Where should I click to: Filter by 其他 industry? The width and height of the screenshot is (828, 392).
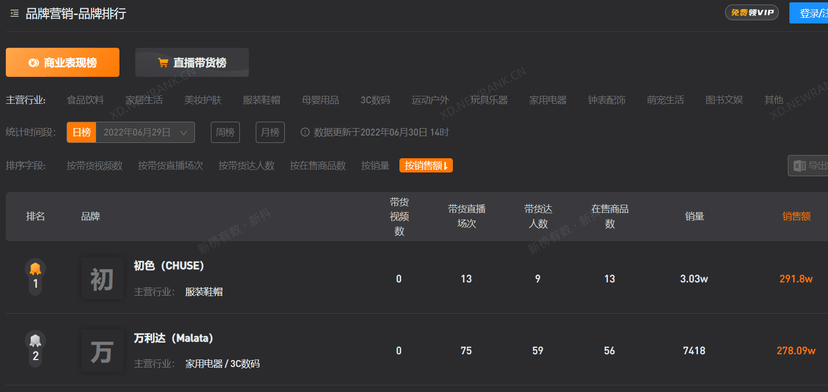[774, 100]
